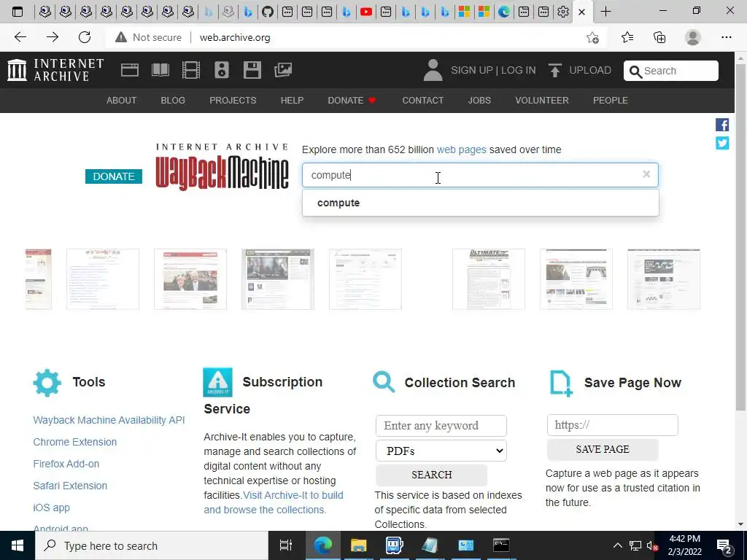Click the Wayback Machine URL input field
The image size is (747, 560).
click(x=480, y=175)
